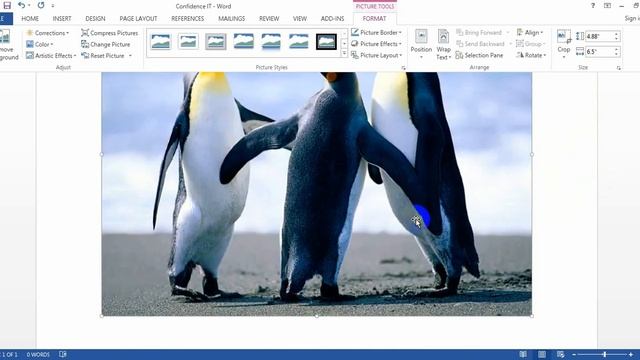
Task: Click the Selection Pane button
Action: click(479, 55)
